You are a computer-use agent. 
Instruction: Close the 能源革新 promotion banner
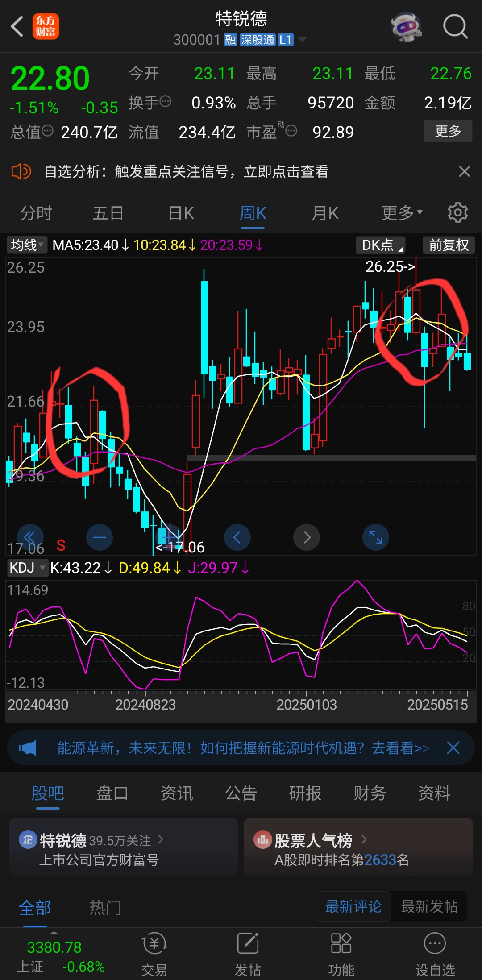pos(453,748)
